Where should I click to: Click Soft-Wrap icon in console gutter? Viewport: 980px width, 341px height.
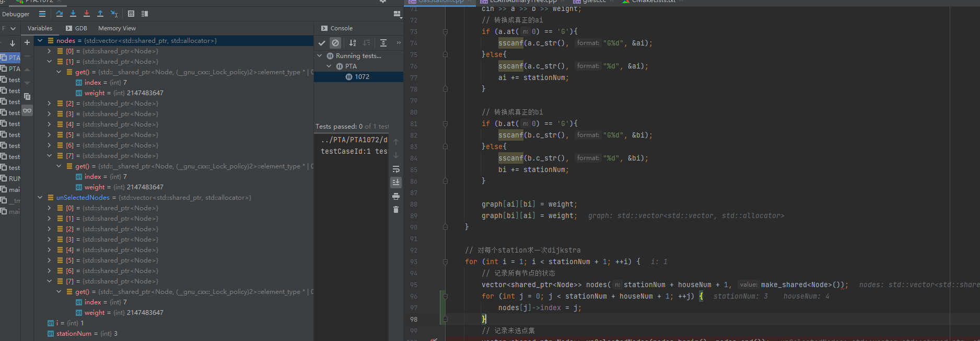396,169
